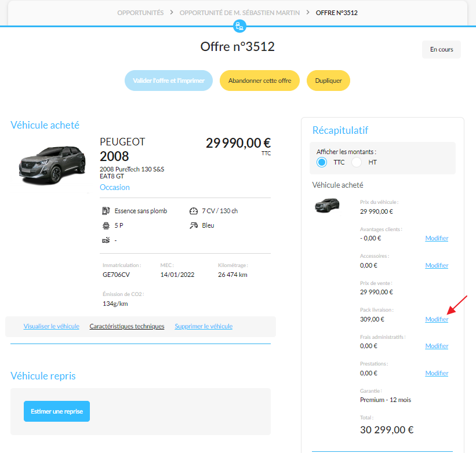Open Visualiser le véhicule link

point(51,326)
